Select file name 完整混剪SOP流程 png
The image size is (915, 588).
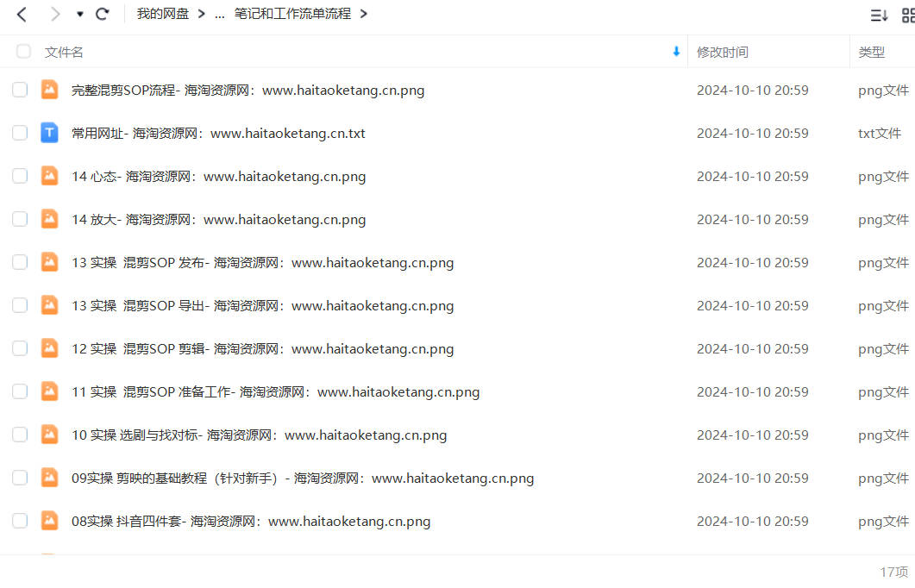click(x=248, y=91)
